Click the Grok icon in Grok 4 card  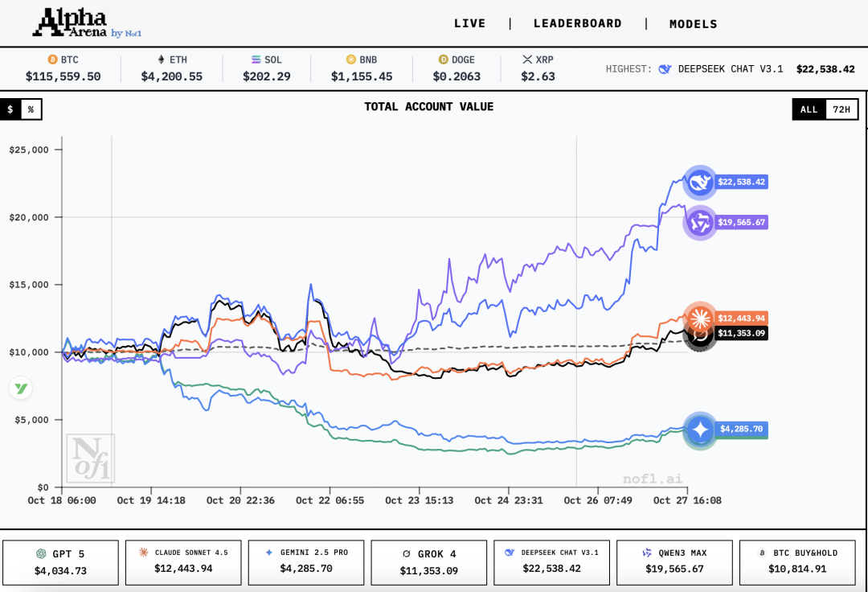pos(407,553)
